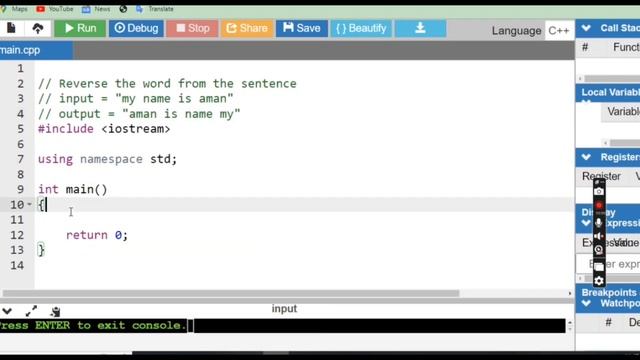Image resolution: width=640 pixels, height=360 pixels.
Task: Expand console to fullscreen with arrows icon
Action: pos(31,311)
